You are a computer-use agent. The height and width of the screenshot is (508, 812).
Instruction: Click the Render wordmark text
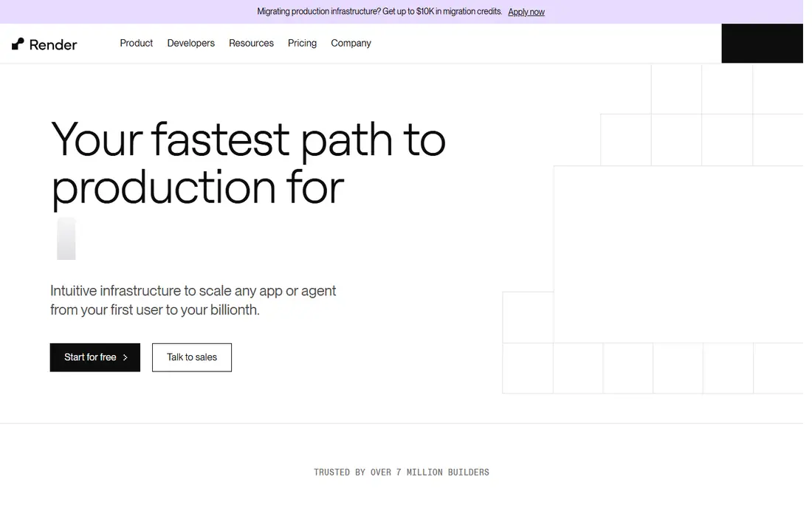(53, 44)
